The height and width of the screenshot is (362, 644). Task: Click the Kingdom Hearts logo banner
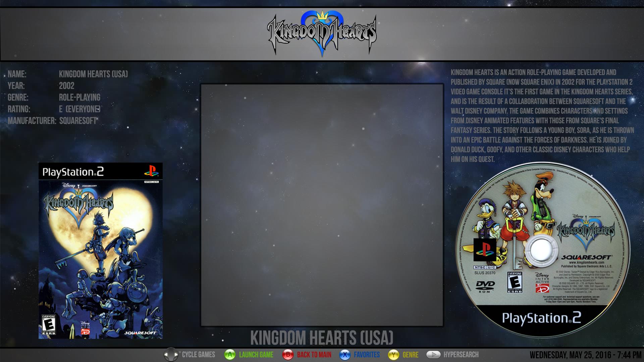click(x=322, y=34)
